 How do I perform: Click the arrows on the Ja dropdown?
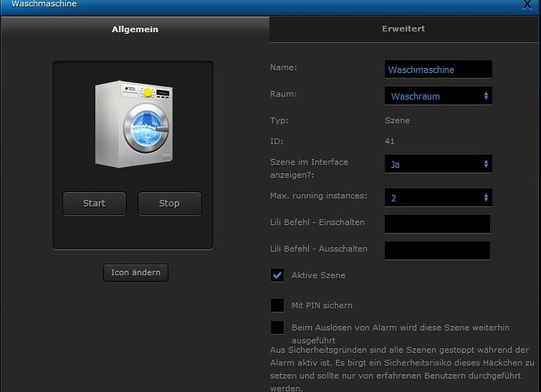click(486, 164)
